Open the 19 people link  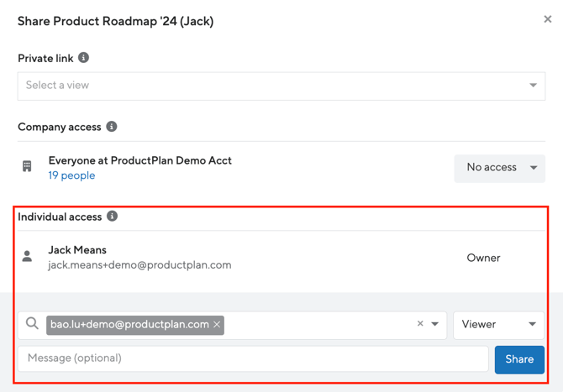point(71,175)
